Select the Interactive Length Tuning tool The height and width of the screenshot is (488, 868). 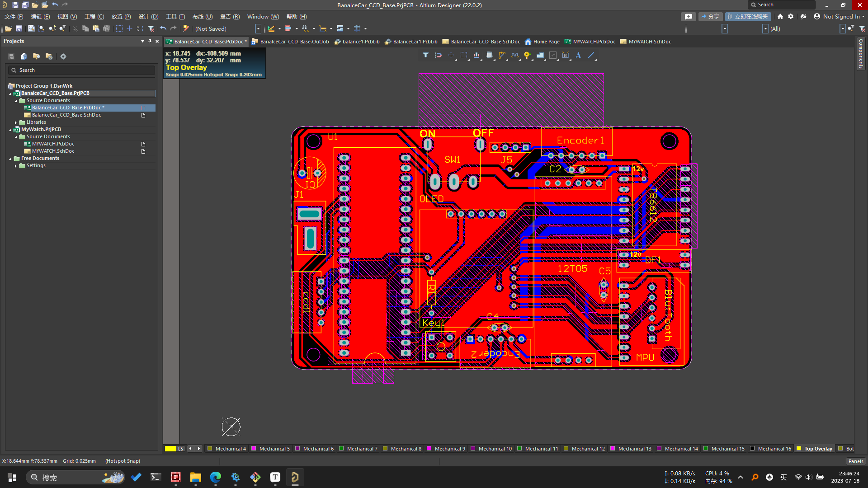pos(515,55)
